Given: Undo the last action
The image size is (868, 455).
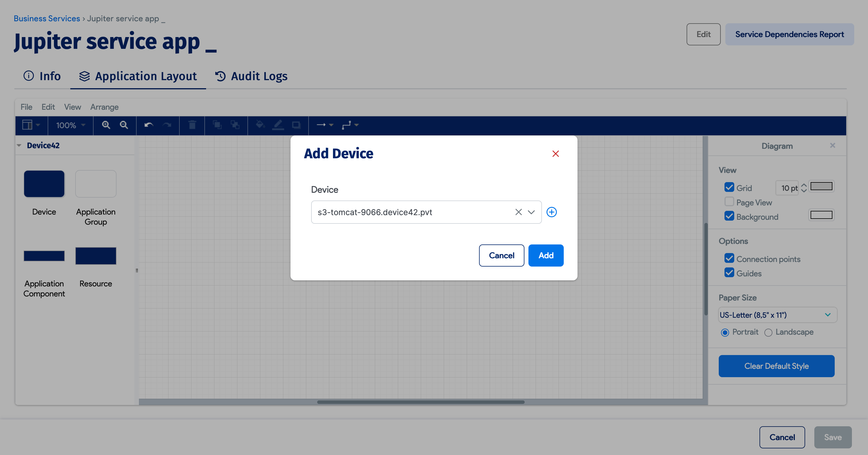Looking at the screenshot, I should pyautogui.click(x=149, y=125).
